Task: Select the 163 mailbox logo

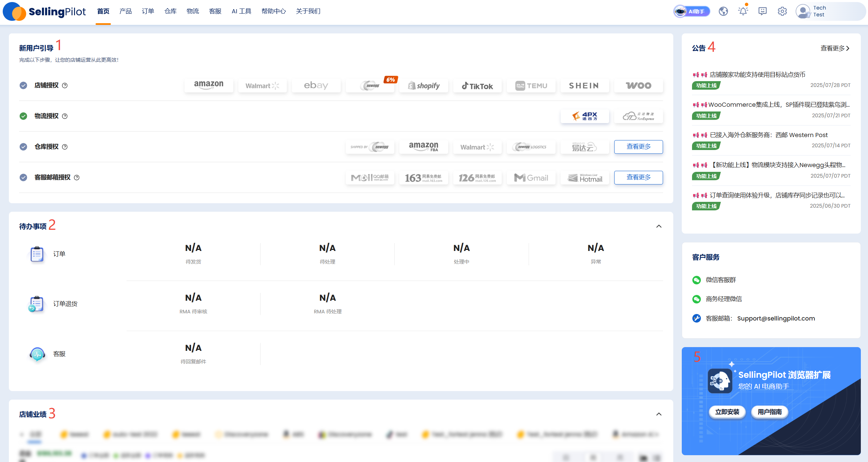Action: click(424, 178)
